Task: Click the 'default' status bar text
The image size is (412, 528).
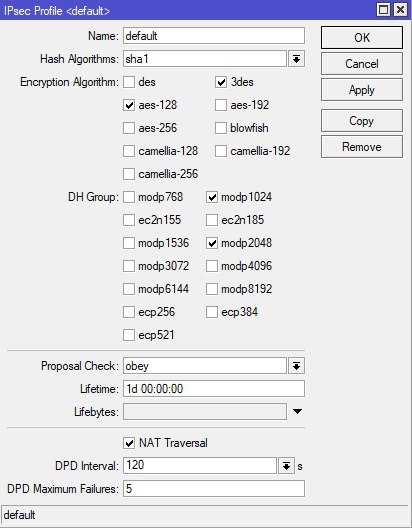Action: coord(20,515)
